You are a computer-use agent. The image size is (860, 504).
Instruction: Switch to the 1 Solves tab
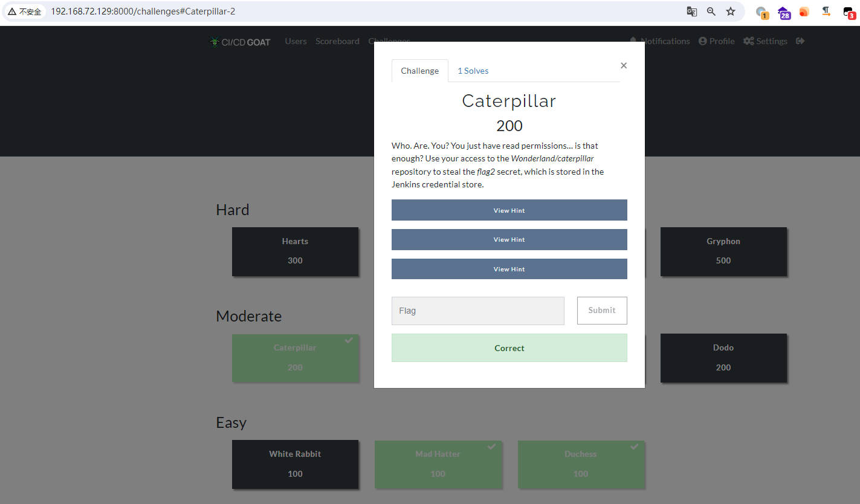coord(473,71)
